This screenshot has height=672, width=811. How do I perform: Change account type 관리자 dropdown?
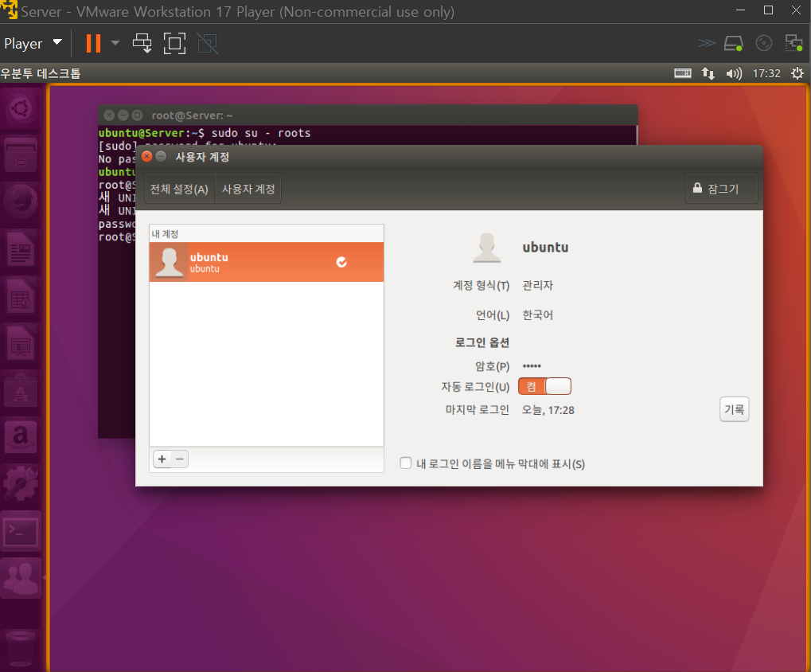[x=538, y=285]
